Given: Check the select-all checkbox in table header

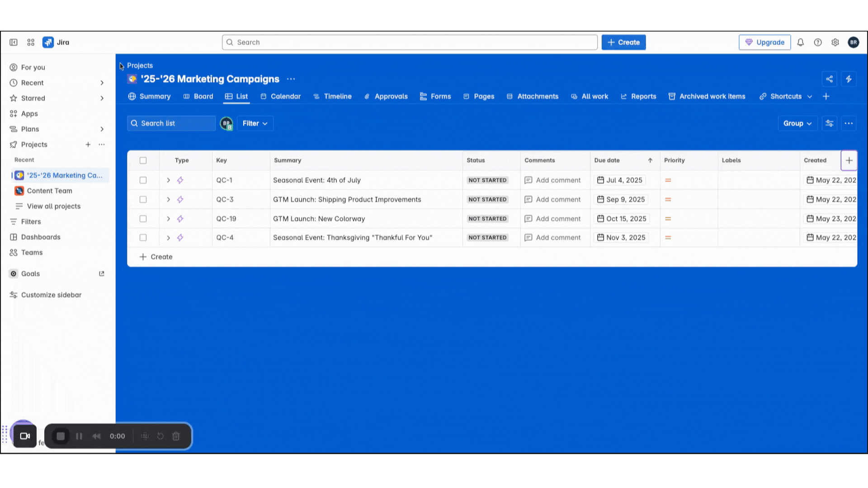Looking at the screenshot, I should point(143,160).
